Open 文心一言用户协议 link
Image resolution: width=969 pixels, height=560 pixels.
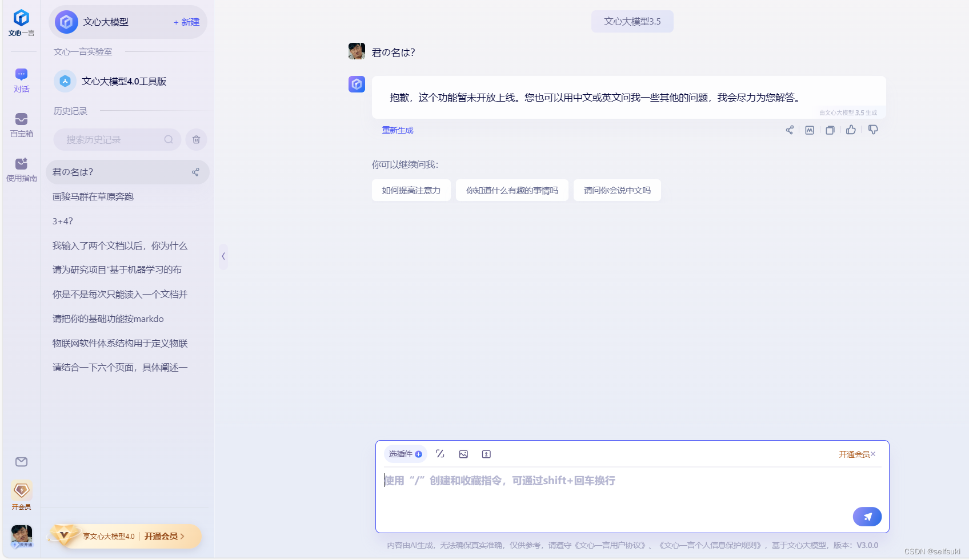[610, 545]
